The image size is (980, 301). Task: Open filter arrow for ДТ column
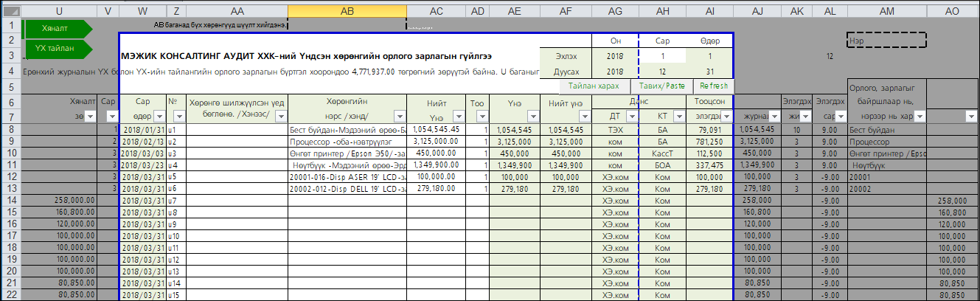click(629, 117)
